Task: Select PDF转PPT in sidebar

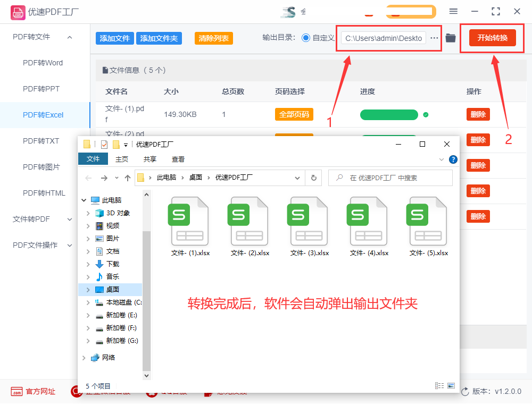Action: point(41,89)
